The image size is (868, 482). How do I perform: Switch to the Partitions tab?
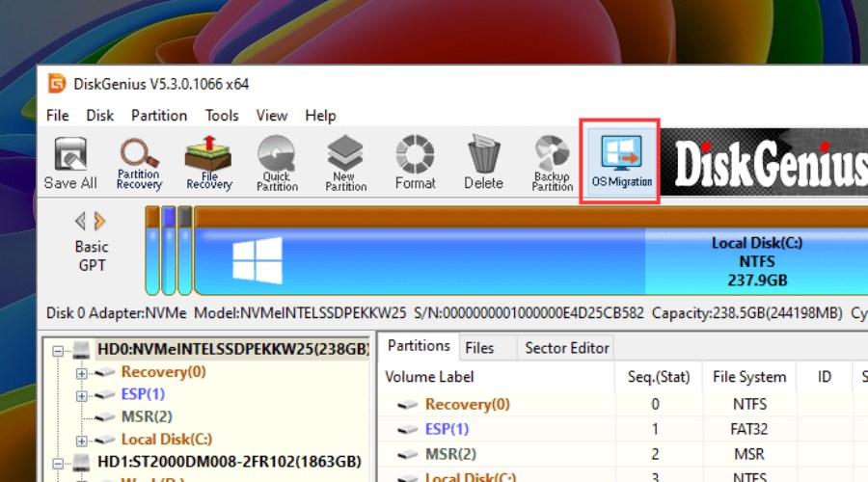point(419,346)
